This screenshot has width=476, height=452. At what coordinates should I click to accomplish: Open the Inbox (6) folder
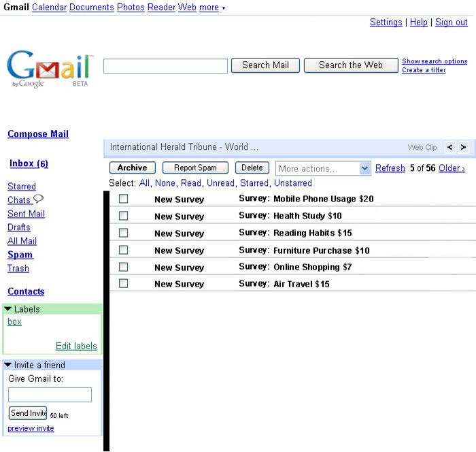(x=29, y=163)
